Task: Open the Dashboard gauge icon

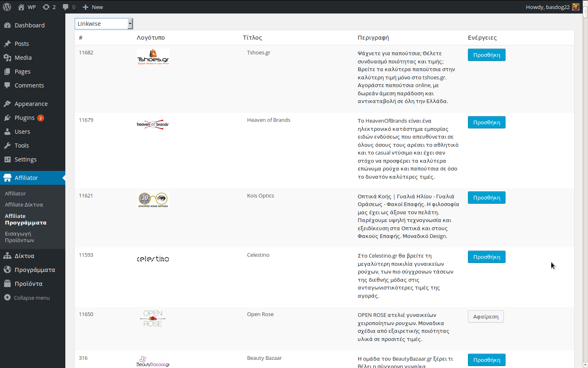Action: point(7,25)
